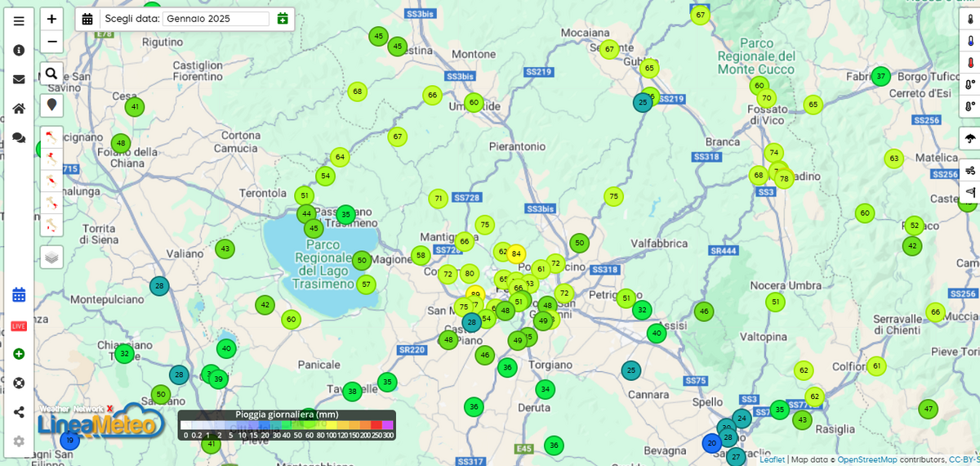The width and height of the screenshot is (980, 466).
Task: Open the magnifier search tool
Action: click(51, 74)
